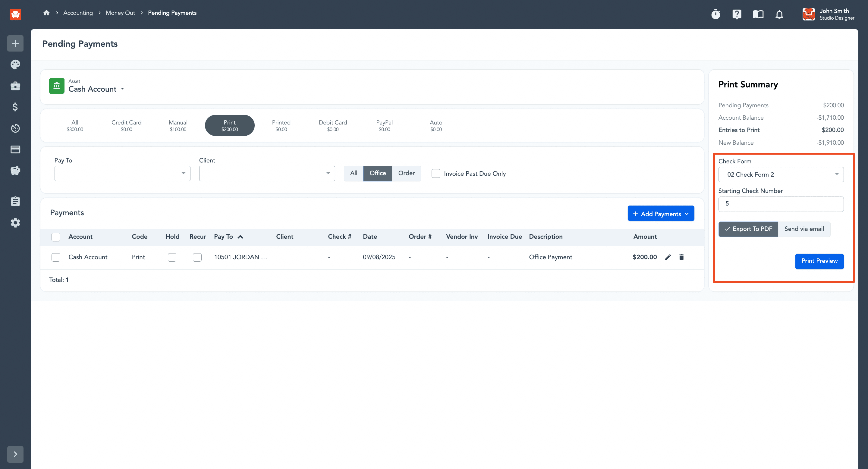Open the clipboard reports sidebar icon
This screenshot has height=469, width=868.
point(15,201)
